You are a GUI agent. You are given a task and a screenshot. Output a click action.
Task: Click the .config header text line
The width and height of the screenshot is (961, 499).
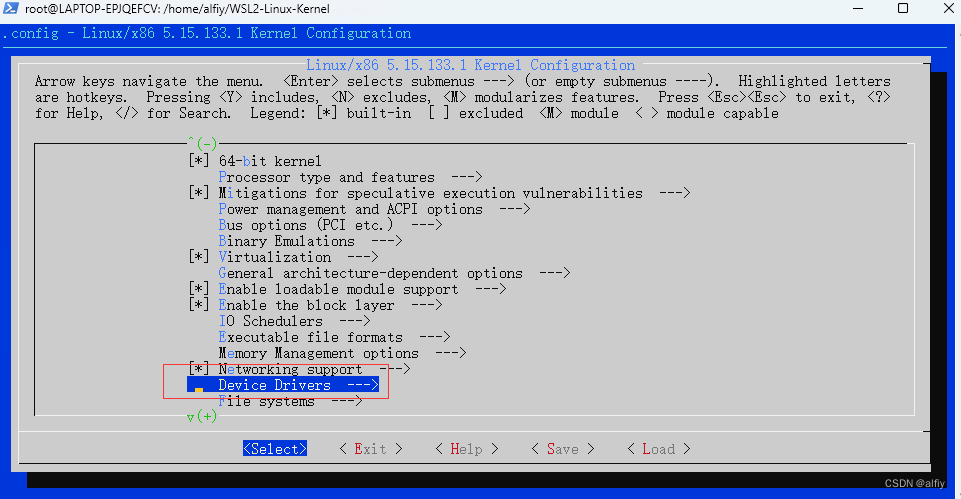[207, 33]
